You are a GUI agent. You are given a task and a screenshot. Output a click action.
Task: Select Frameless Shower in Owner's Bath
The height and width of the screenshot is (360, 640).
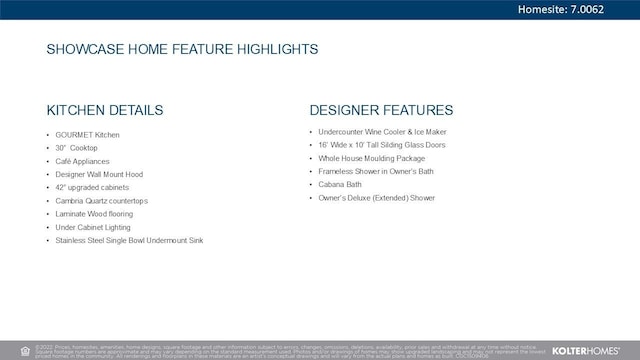click(376, 171)
